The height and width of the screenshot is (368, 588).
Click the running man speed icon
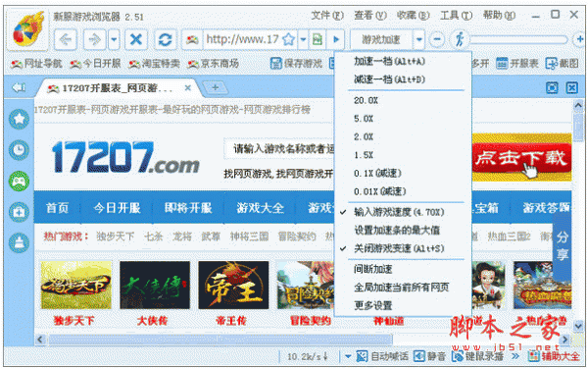click(460, 39)
